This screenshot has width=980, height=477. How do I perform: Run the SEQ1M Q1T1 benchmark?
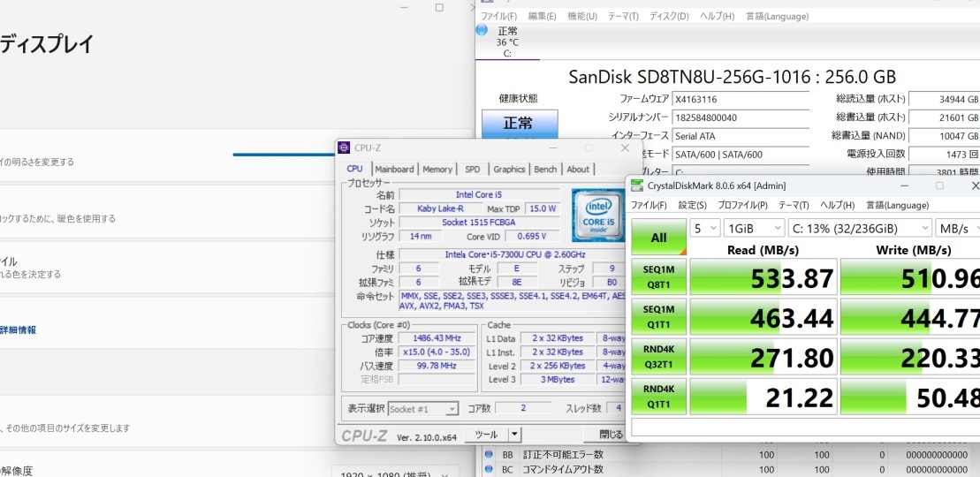tap(658, 316)
